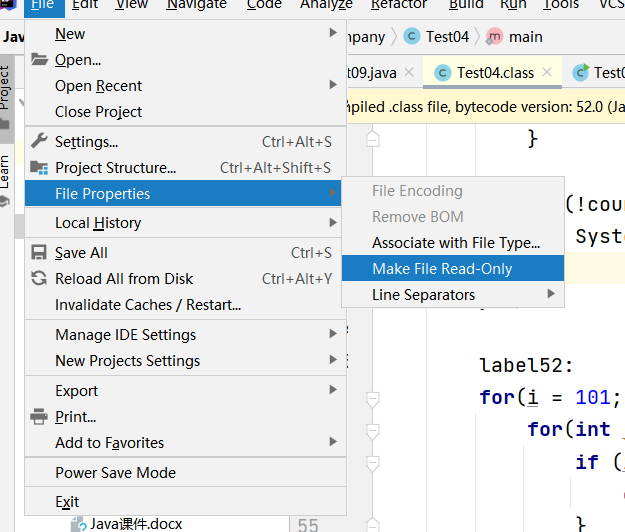Open the Navigate menu

coord(197,5)
